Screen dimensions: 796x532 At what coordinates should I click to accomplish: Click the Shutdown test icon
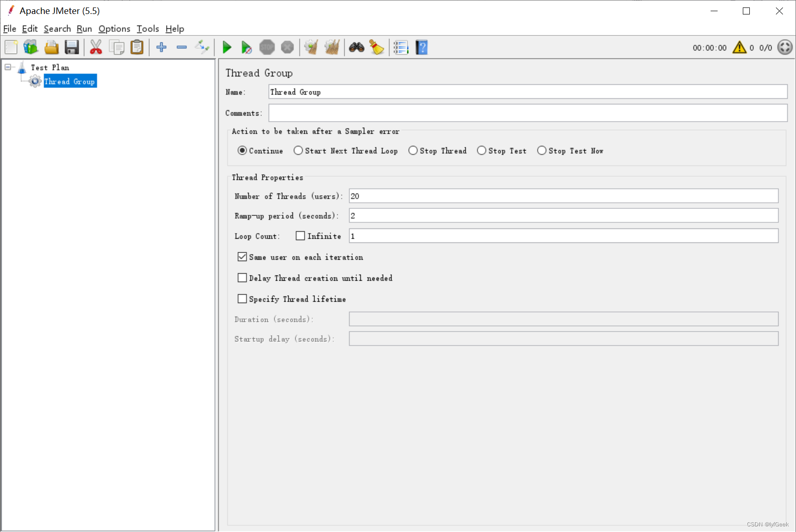(x=287, y=48)
